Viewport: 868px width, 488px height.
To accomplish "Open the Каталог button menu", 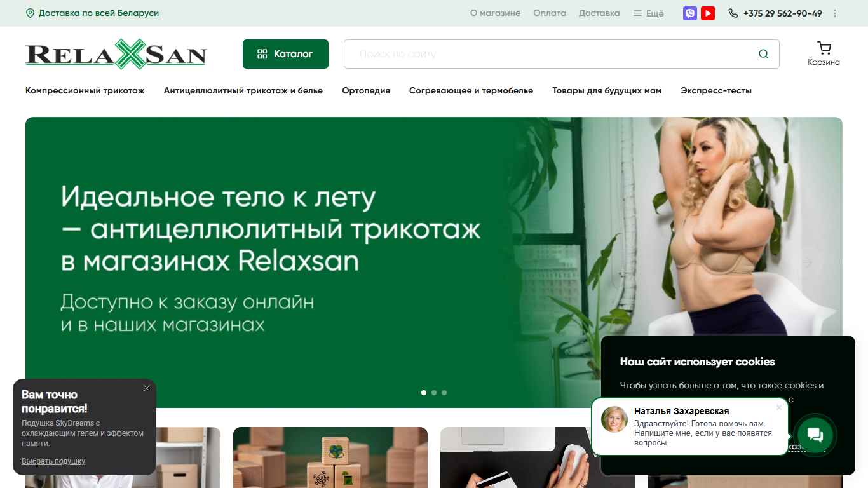I will pyautogui.click(x=285, y=54).
